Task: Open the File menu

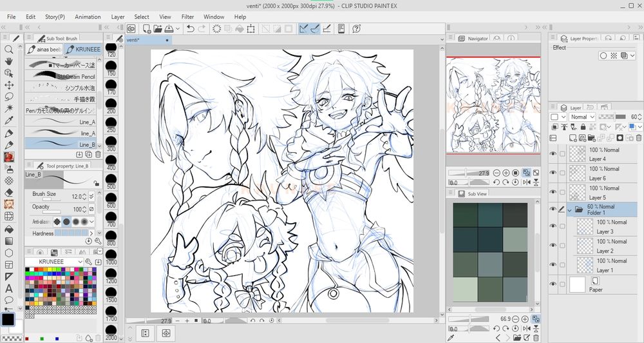Action: pos(11,17)
